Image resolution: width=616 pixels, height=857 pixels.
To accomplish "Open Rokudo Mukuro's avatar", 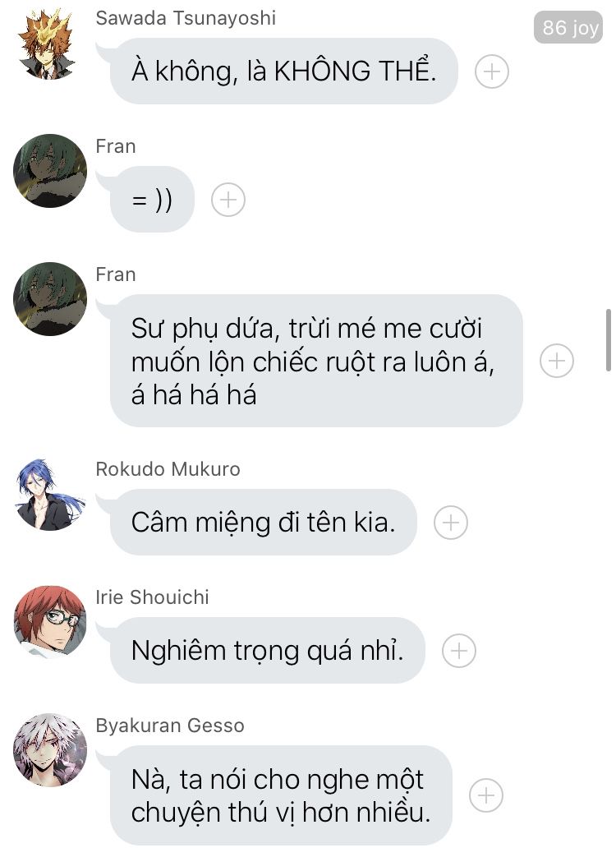I will coord(50,494).
